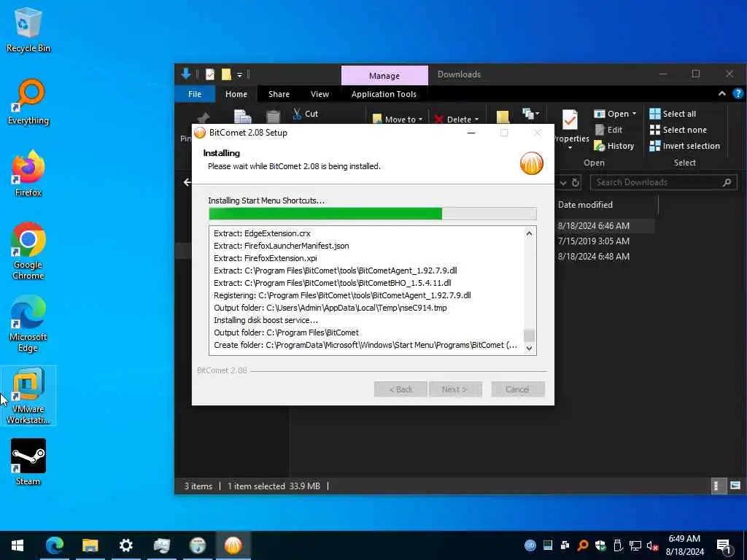Collapse the Explorer ribbon with the chevron
Viewport: 747px width, 560px height.
[x=721, y=94]
